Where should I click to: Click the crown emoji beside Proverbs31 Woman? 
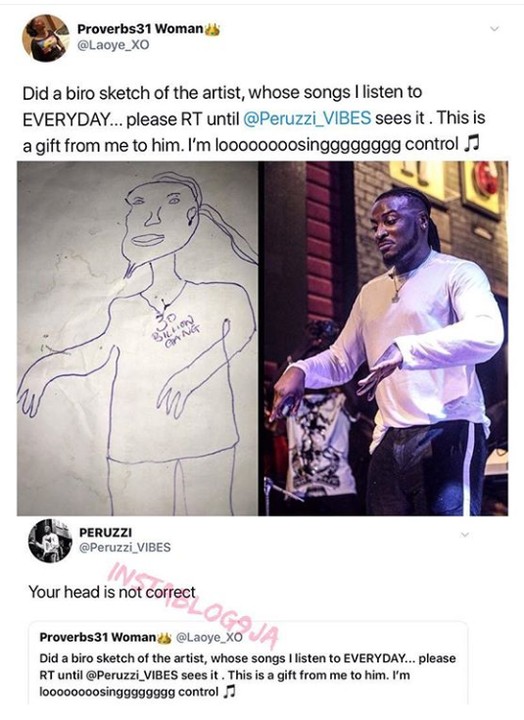(212, 29)
